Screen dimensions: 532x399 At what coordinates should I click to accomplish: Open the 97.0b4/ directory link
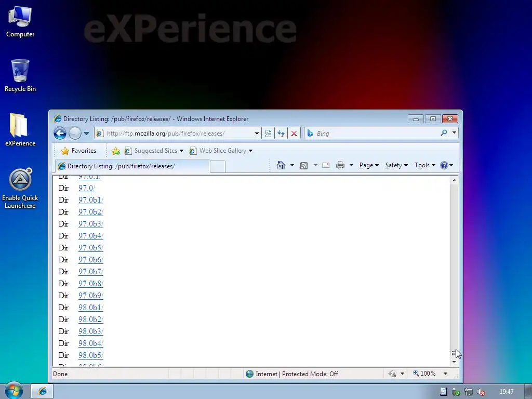(90, 236)
